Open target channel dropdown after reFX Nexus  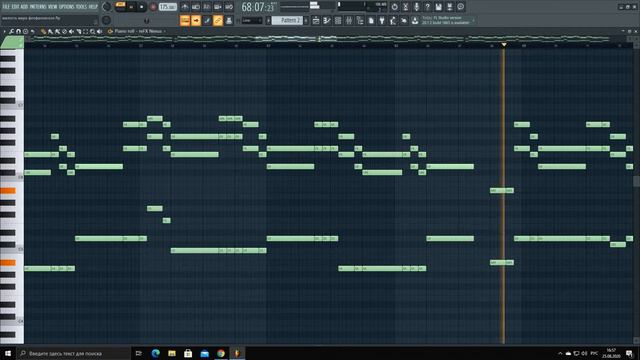click(164, 31)
